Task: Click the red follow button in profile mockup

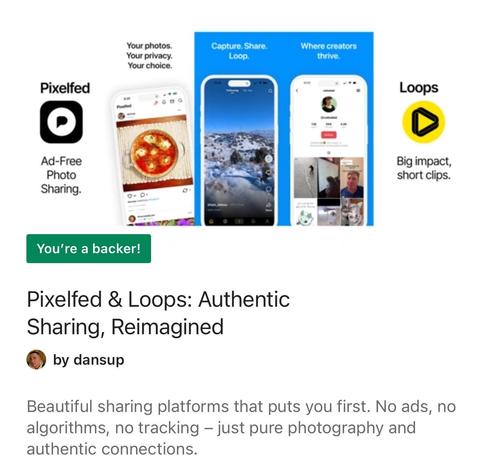Action: (x=329, y=135)
